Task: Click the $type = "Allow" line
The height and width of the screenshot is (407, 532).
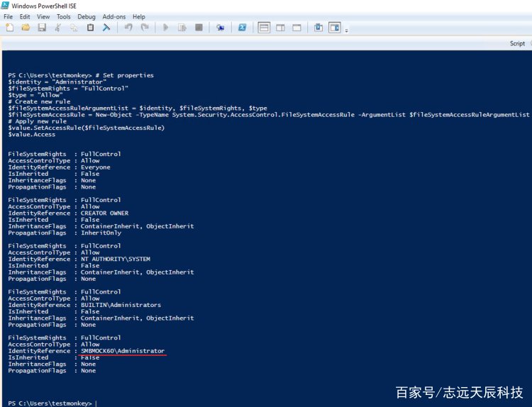Action: (35, 95)
